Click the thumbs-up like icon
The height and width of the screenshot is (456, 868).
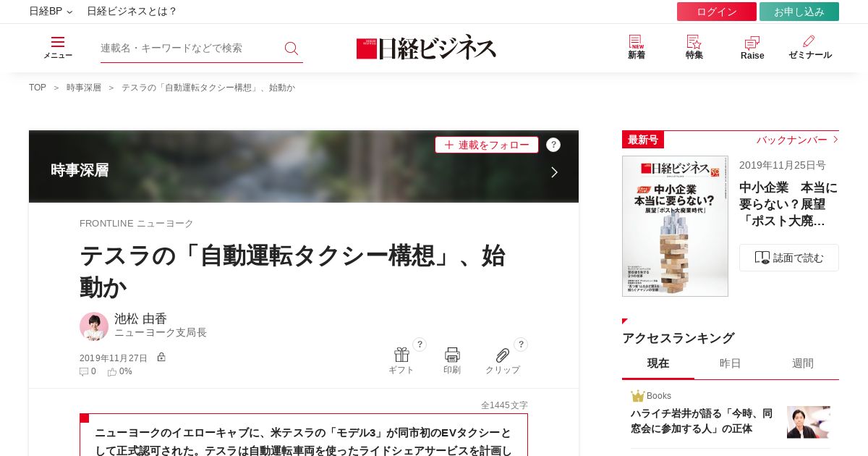coord(112,371)
